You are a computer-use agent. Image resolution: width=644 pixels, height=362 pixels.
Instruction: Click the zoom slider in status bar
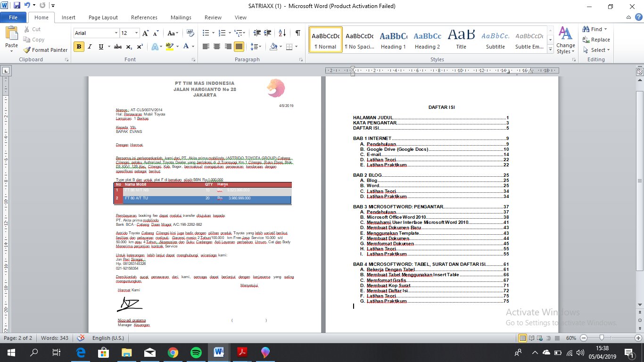[602, 338]
